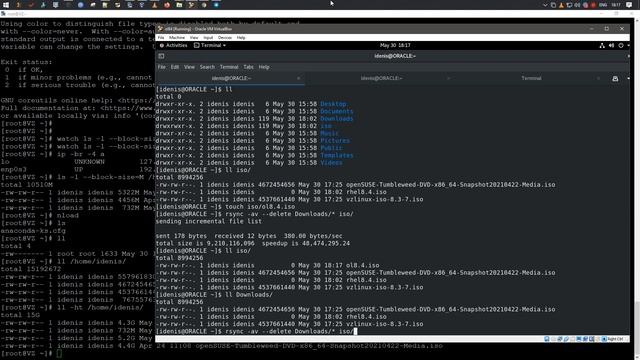Click 'total 0' in the terminal output
Viewport: 640px width, 360px height.
[x=168, y=97]
